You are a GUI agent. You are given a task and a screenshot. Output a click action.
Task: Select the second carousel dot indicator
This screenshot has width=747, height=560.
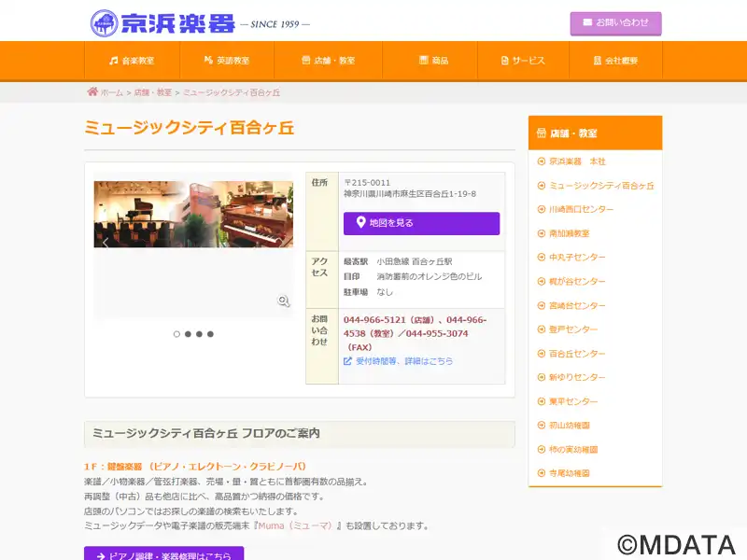click(x=189, y=334)
